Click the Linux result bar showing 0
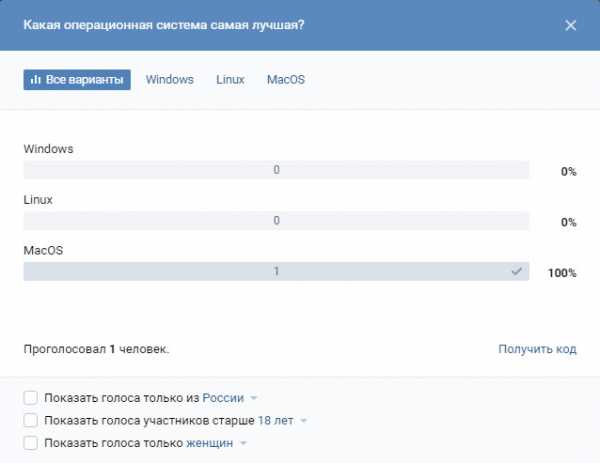Viewport: 600px width, 463px height. pos(276,221)
